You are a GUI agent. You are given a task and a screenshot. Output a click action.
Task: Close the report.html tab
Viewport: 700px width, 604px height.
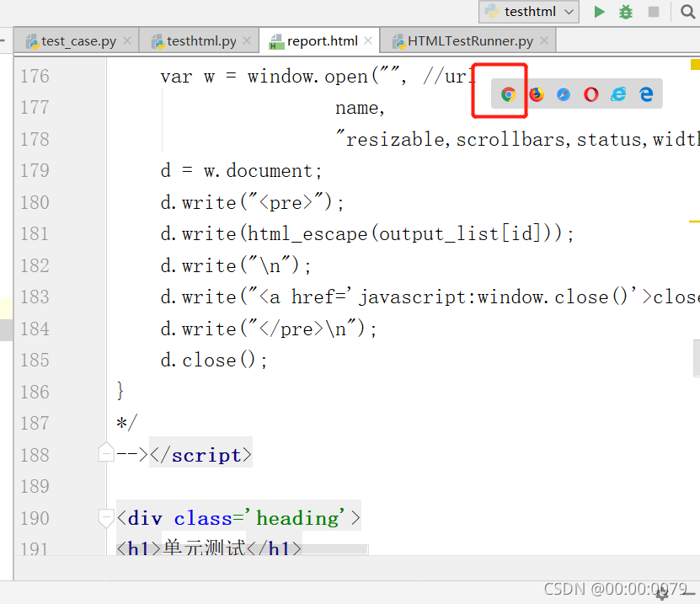pos(368,40)
